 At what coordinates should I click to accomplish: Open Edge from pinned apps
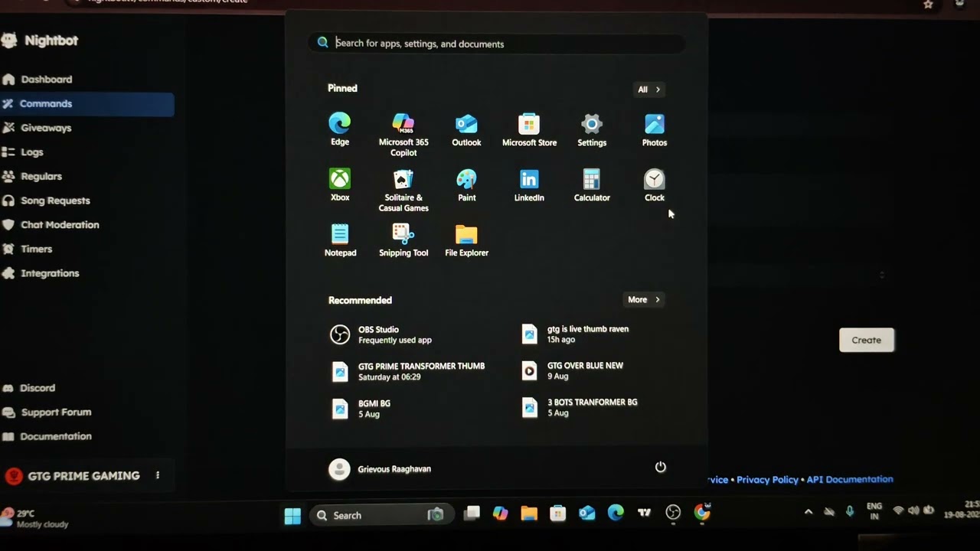tap(340, 129)
